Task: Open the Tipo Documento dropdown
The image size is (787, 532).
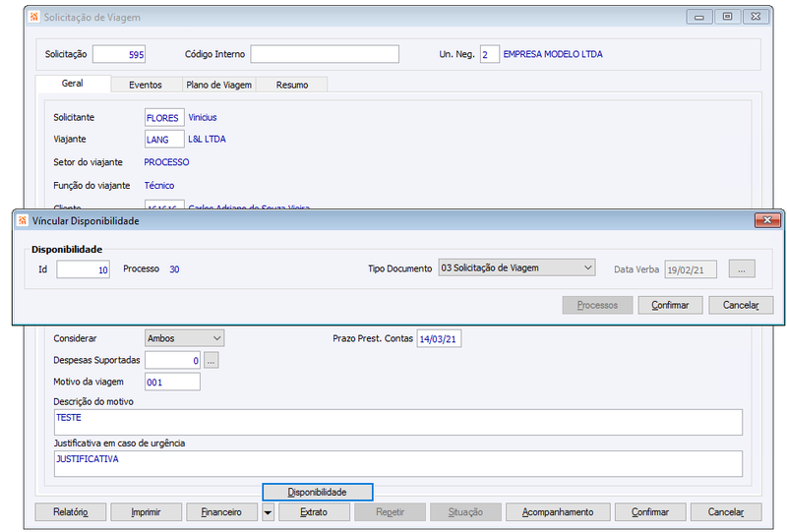Action: pos(587,268)
